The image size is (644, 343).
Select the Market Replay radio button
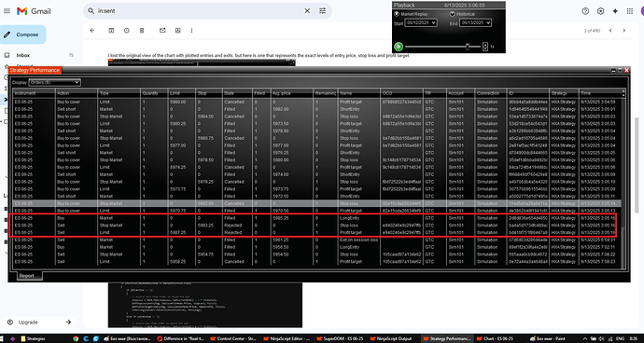pos(397,14)
